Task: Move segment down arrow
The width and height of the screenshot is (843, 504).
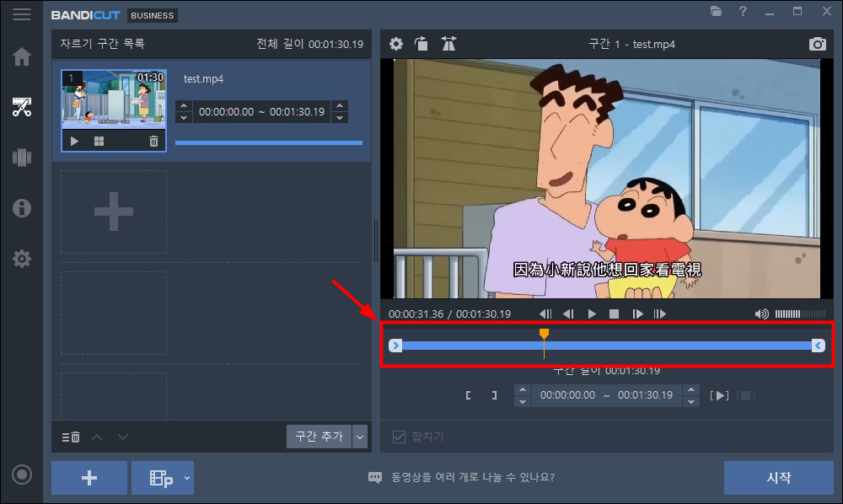Action: [123, 437]
